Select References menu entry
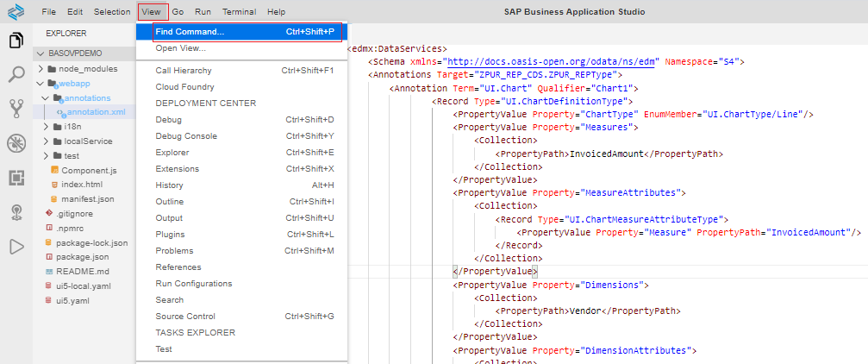Screen dimensions: 868x364 pos(241,267)
